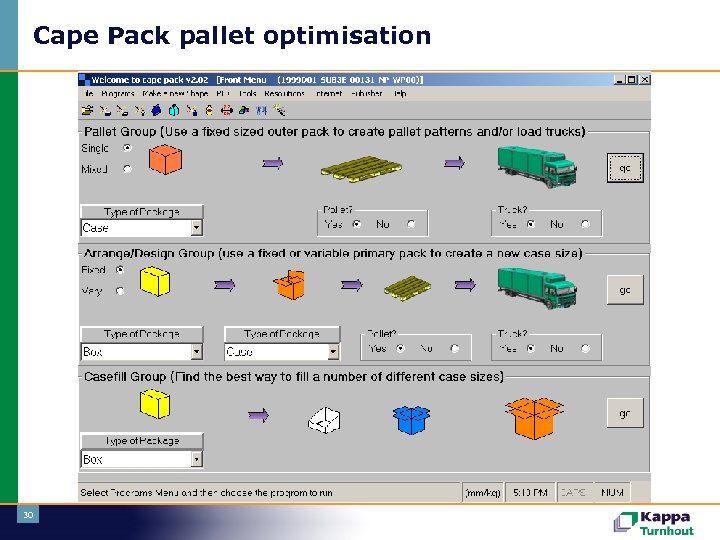The height and width of the screenshot is (540, 720).
Task: Click Type of Package header above Cube
Action: tap(282, 334)
